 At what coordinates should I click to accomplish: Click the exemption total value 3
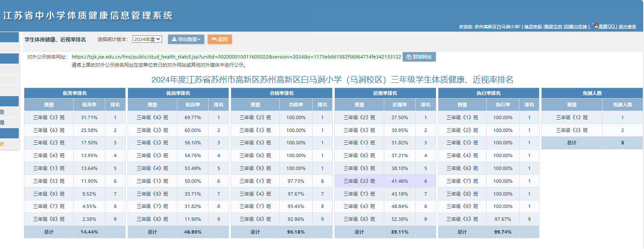[622, 143]
